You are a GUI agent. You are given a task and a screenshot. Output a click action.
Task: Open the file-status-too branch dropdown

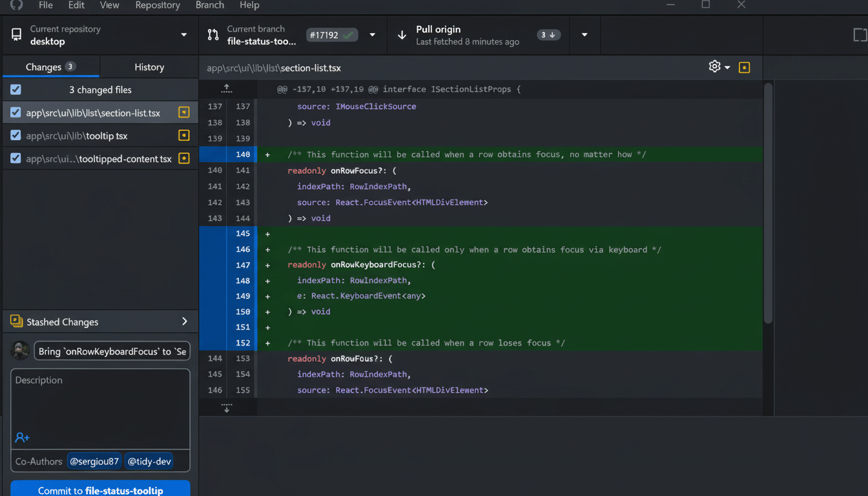(x=373, y=35)
